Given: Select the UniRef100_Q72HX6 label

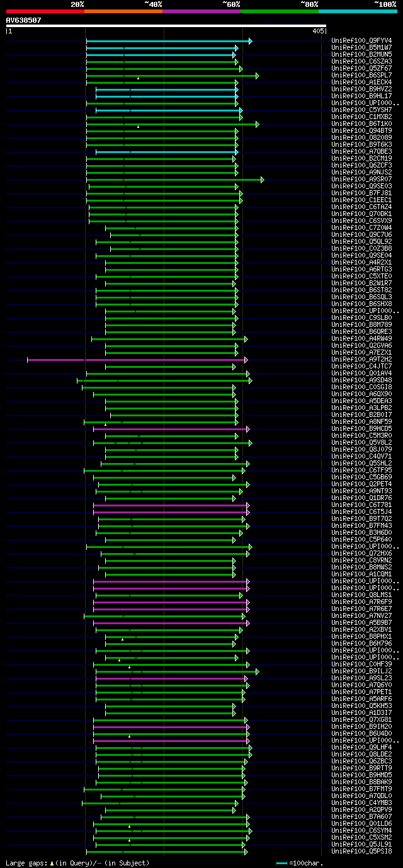Looking at the screenshot, I should click(x=361, y=554).
